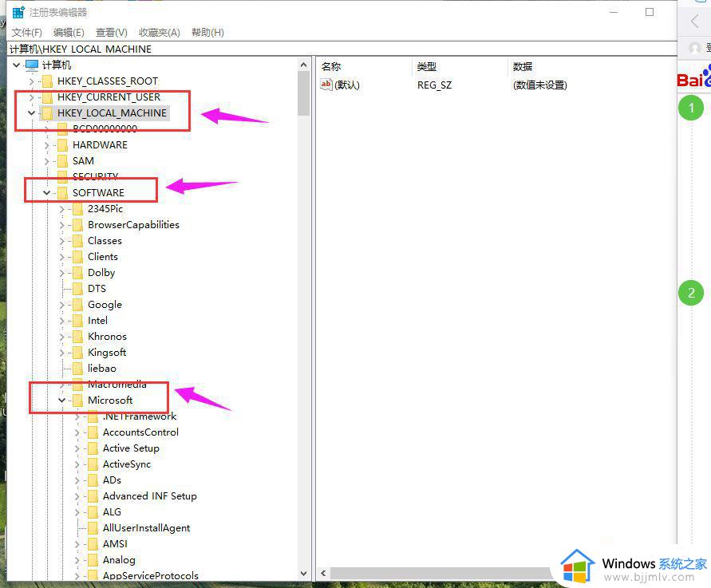Expand the Active Setup key
This screenshot has width=711, height=588.
tap(77, 449)
